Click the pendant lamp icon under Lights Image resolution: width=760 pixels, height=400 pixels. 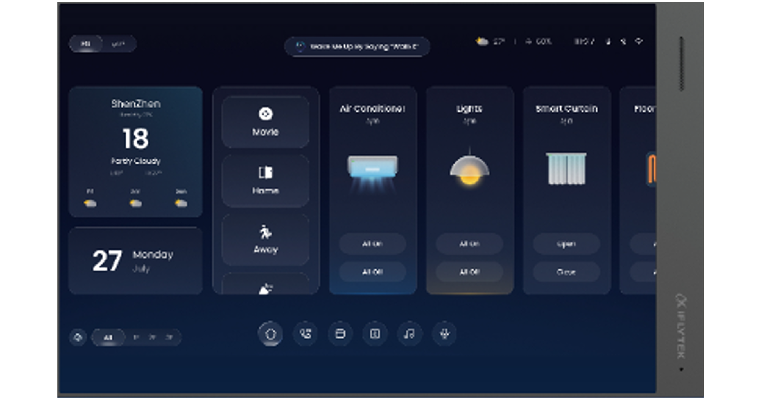pos(469,169)
